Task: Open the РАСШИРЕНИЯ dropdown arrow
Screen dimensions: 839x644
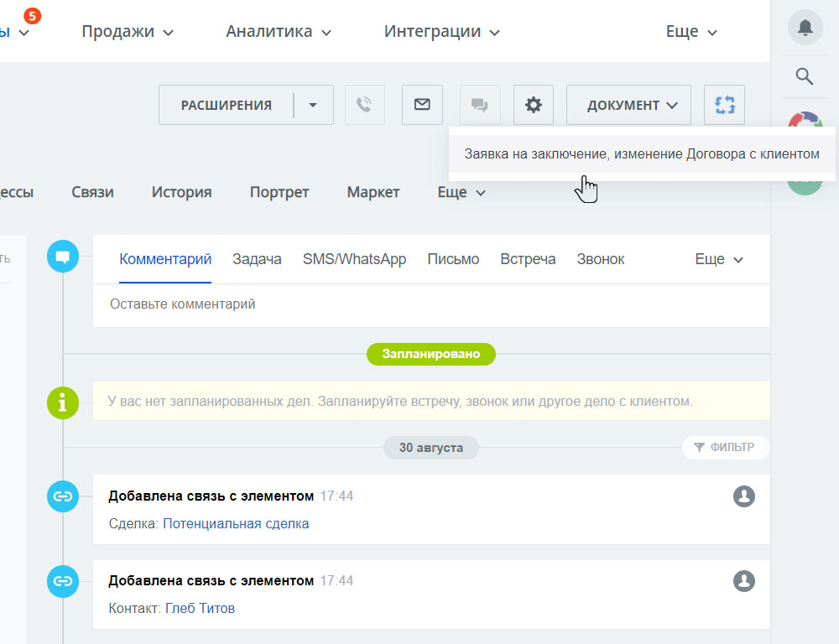Action: [x=313, y=106]
